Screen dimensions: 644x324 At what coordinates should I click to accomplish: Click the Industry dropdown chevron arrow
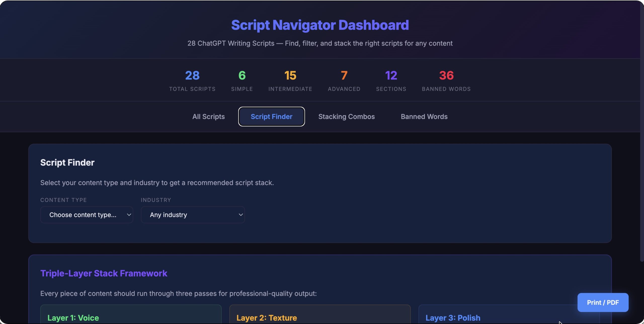(x=240, y=215)
